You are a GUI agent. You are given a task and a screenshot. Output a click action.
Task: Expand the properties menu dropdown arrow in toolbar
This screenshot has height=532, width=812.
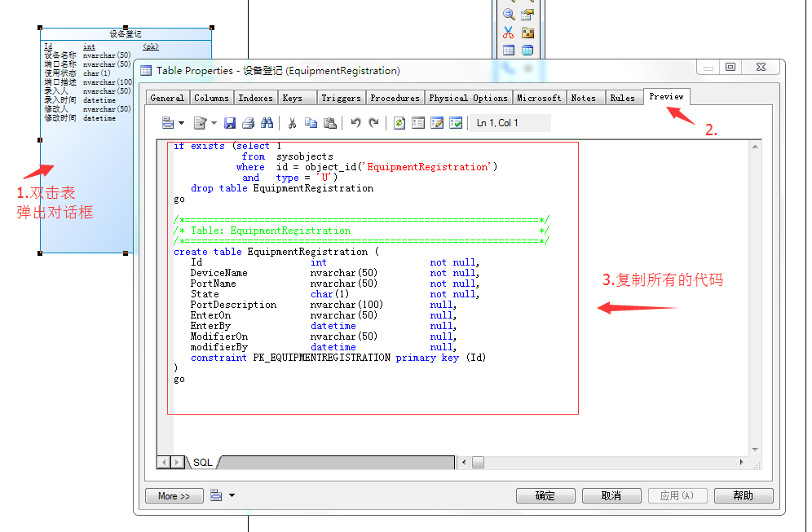tap(181, 123)
